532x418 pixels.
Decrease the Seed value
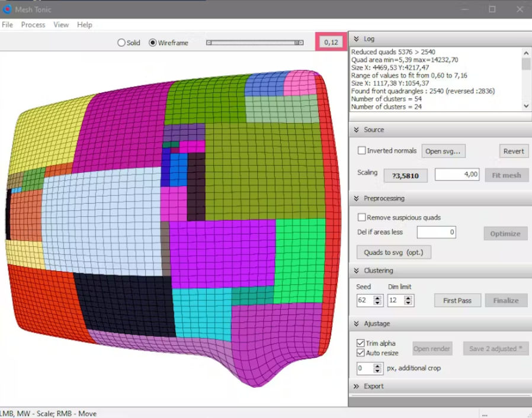(x=377, y=303)
